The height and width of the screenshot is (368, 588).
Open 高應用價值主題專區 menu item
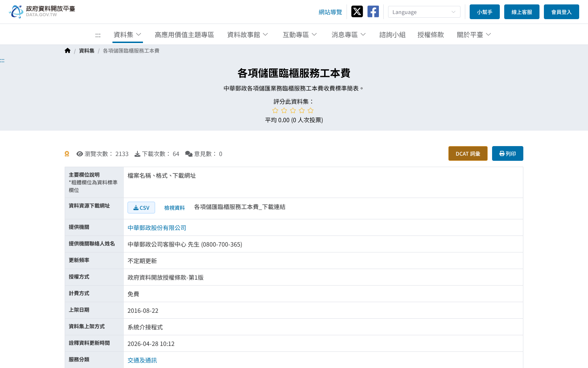184,35
